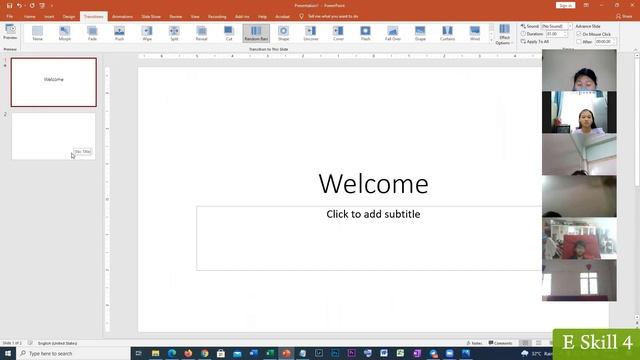Click the Preview transition button

(10, 32)
